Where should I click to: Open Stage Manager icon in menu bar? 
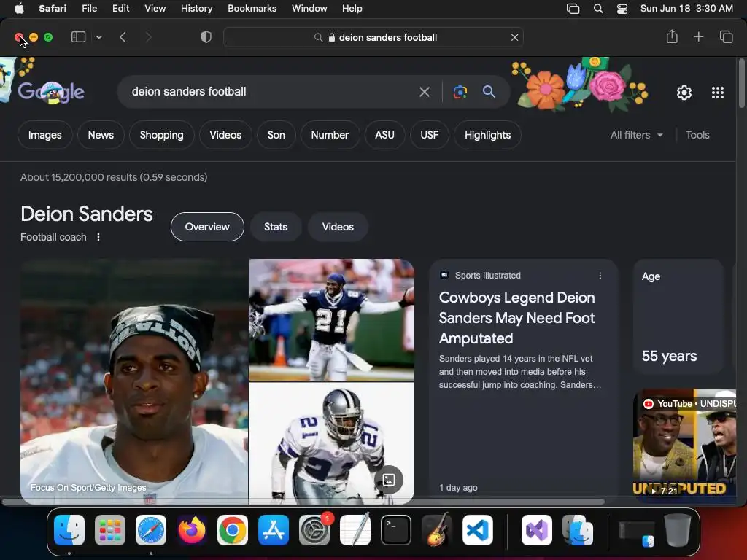click(573, 9)
